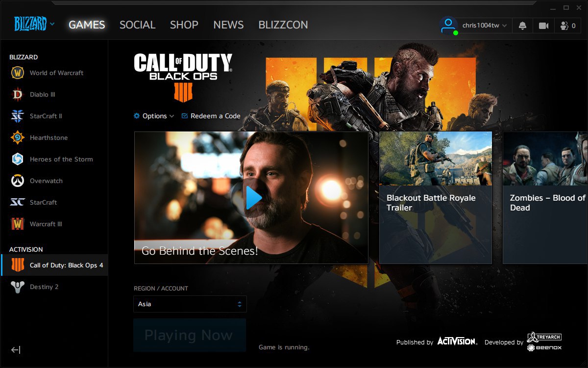
Task: Select the Destiny 2 icon
Action: coord(17,287)
